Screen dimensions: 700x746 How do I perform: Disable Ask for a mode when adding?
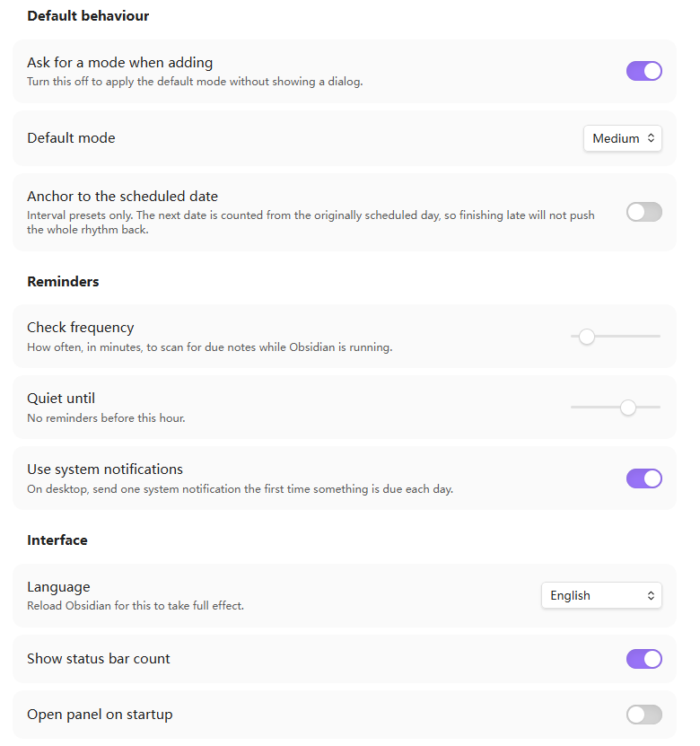click(643, 71)
